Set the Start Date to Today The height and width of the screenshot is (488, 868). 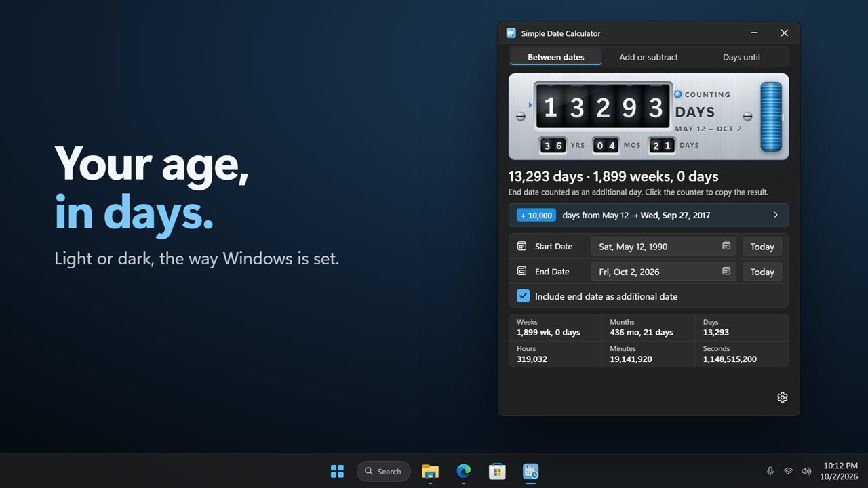coord(762,246)
